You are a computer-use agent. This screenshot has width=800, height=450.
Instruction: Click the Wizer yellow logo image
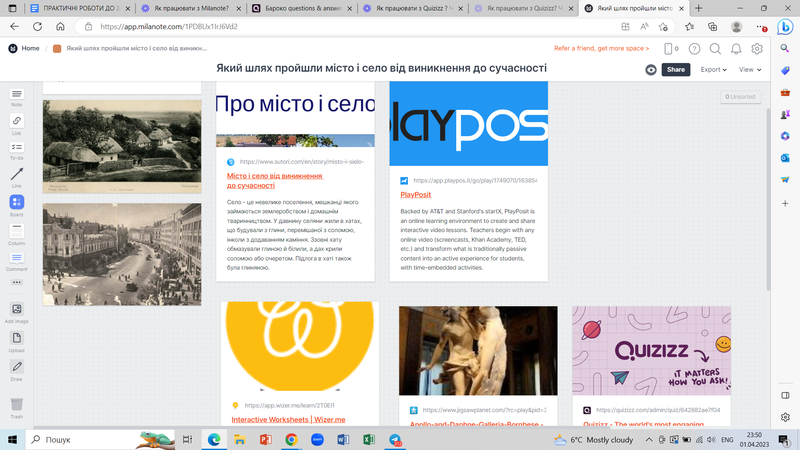[299, 346]
